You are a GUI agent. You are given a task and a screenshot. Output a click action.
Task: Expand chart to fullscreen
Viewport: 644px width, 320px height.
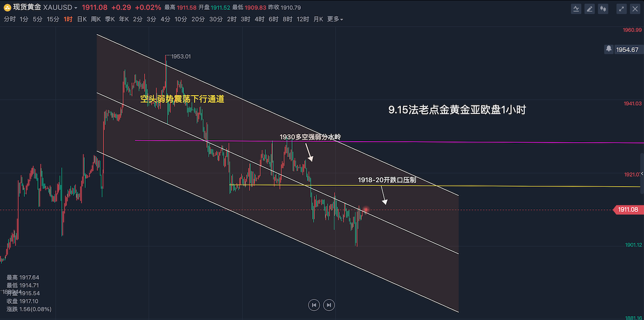tap(622, 9)
